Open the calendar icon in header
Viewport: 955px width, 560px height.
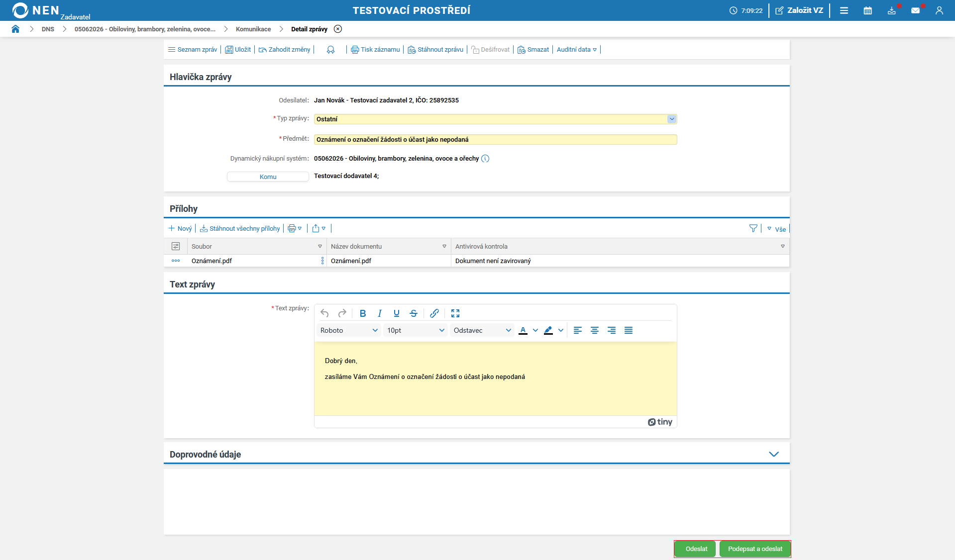point(868,10)
